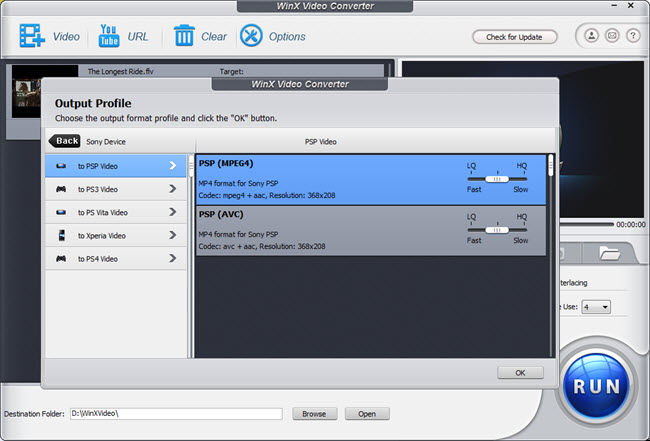Click the Clear label in the toolbar
Viewport: 650px width, 441px height.
tap(214, 36)
